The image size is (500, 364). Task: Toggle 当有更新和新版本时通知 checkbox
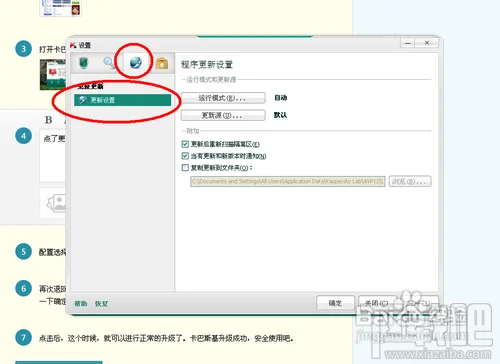pyautogui.click(x=185, y=156)
